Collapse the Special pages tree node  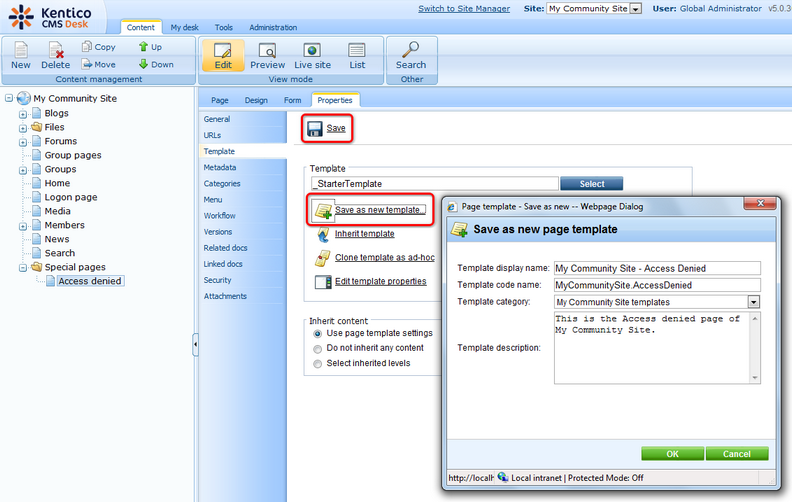coord(23,268)
